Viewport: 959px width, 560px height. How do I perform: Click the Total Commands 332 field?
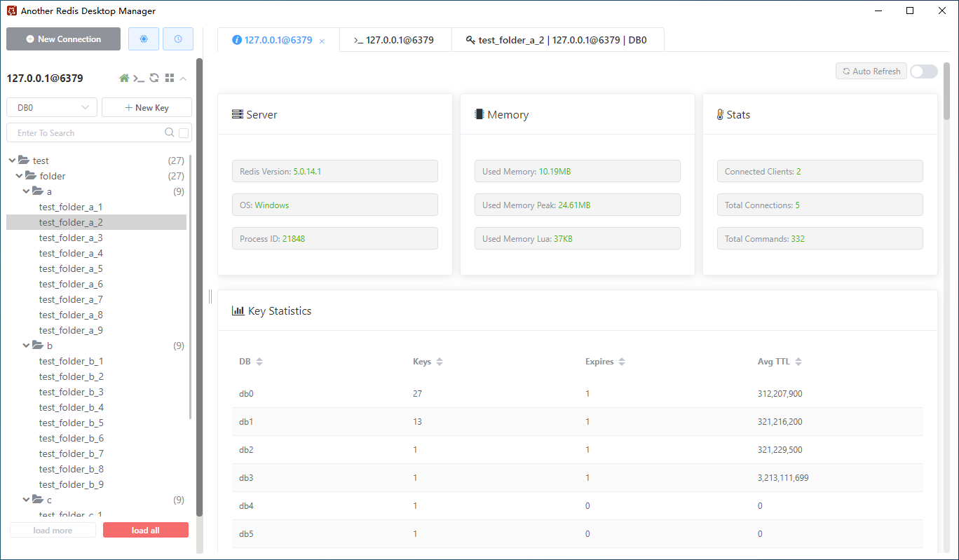(820, 238)
